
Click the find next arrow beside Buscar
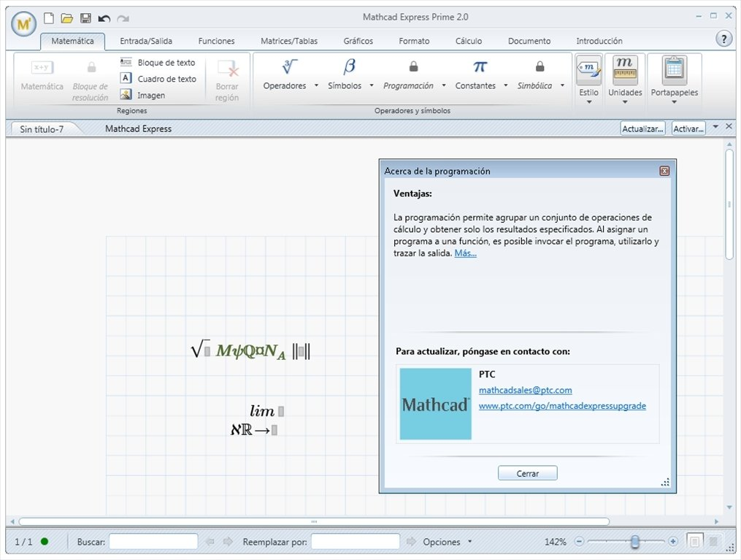pyautogui.click(x=228, y=542)
